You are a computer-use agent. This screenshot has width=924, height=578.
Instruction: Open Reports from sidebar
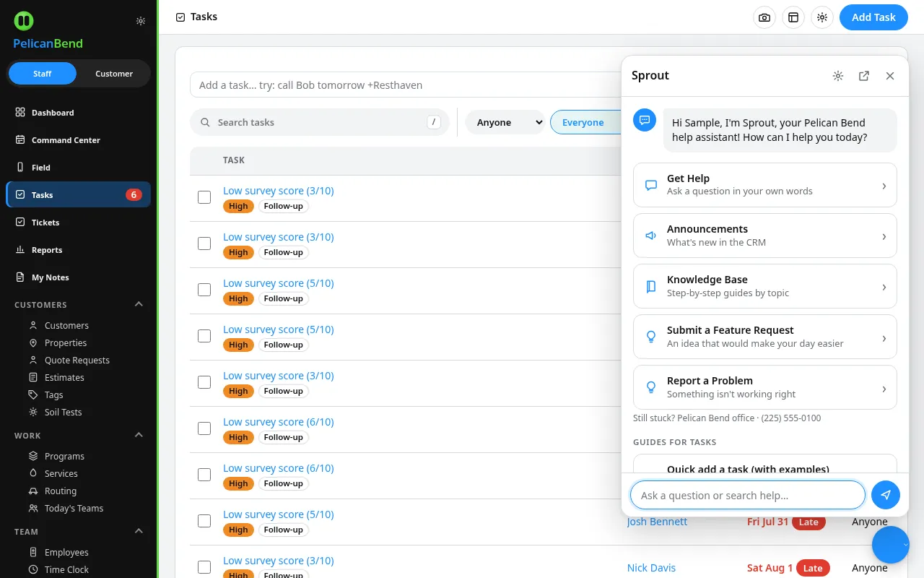[79, 250]
